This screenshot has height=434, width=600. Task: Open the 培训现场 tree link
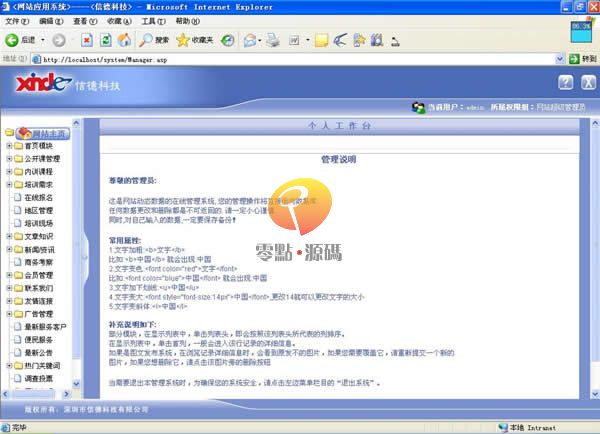38,223
